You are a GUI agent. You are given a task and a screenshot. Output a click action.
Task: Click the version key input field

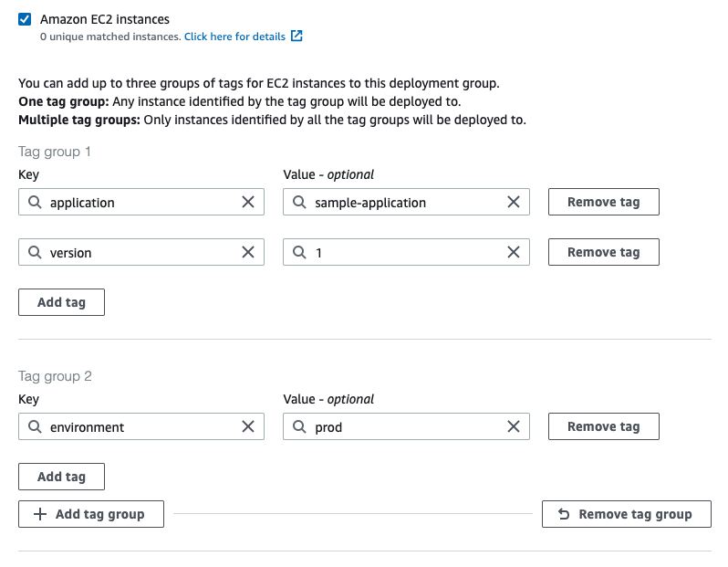tap(137, 252)
